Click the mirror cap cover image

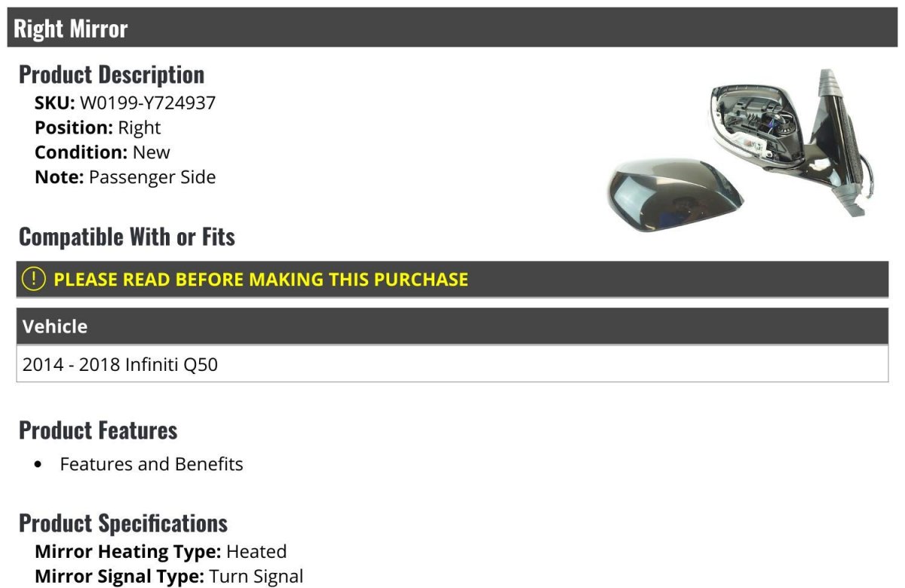coord(674,194)
